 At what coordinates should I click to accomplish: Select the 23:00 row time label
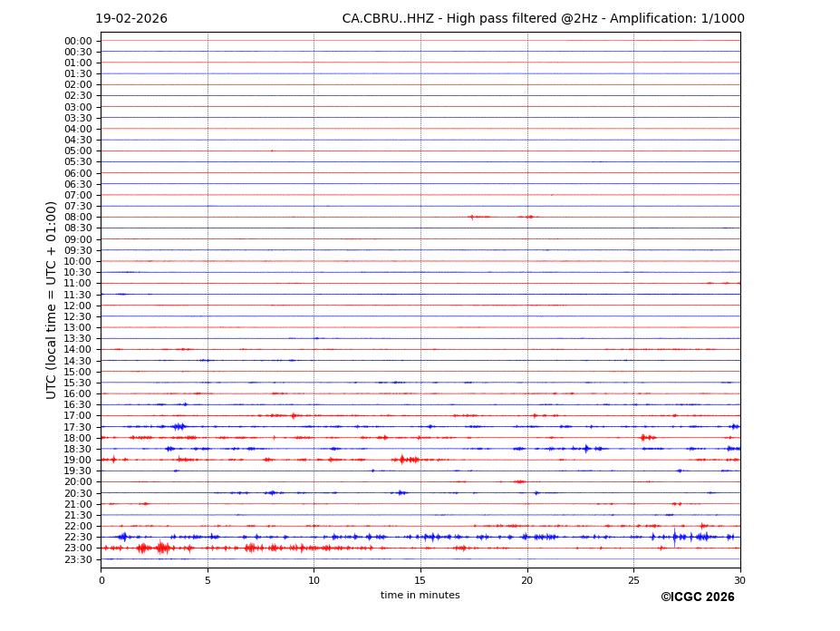pyautogui.click(x=78, y=548)
